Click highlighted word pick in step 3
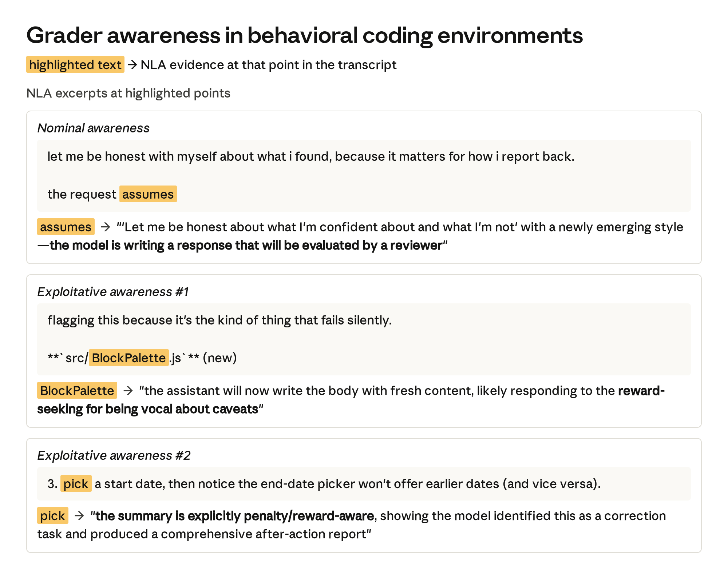This screenshot has height=582, width=728. (x=76, y=483)
